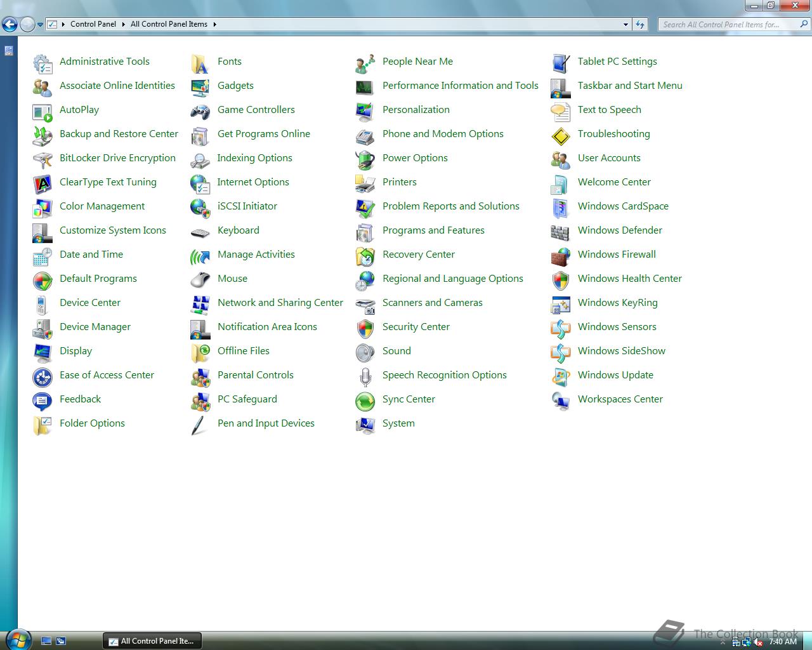Click the volume muted tray icon
The image size is (812, 650).
pyautogui.click(x=758, y=642)
